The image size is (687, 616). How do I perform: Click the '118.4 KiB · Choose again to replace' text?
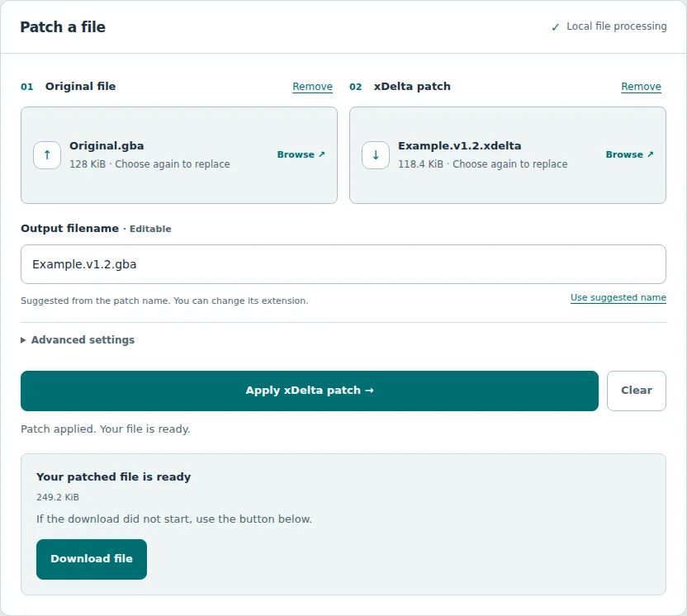[482, 163]
